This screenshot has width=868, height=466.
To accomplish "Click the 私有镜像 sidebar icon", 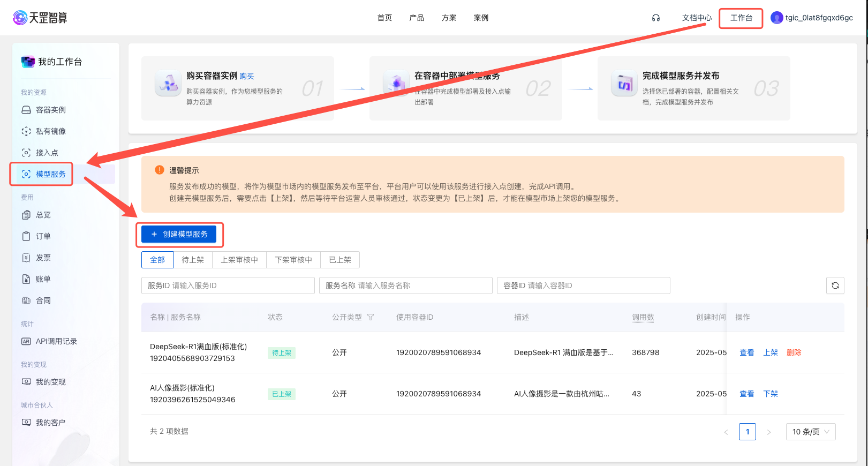I will point(26,131).
